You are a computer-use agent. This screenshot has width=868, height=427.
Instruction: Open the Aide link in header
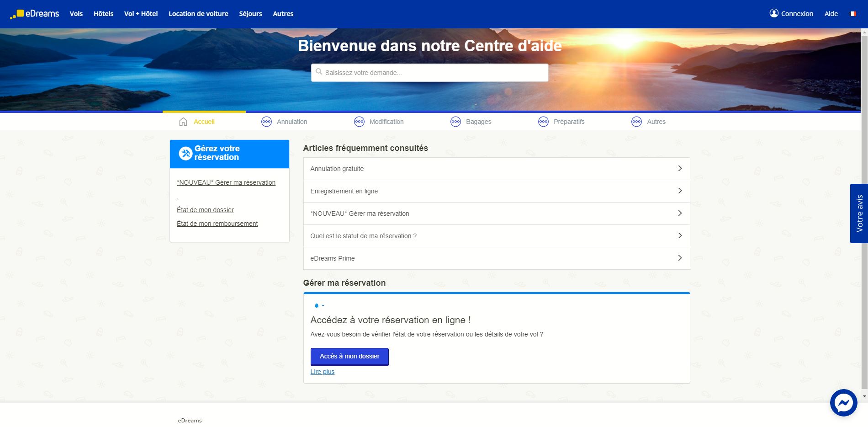click(x=831, y=14)
